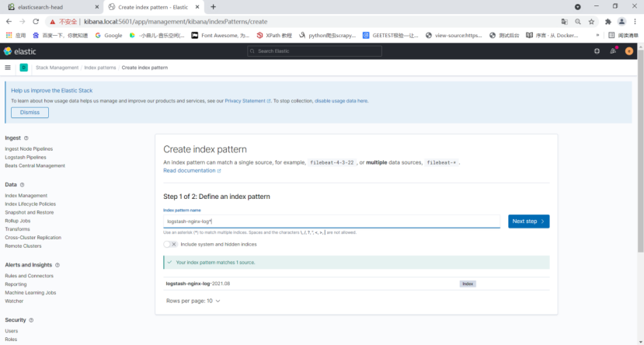Open the browser extensions puzzle icon
Image resolution: width=644 pixels, height=345 pixels.
[x=607, y=22]
